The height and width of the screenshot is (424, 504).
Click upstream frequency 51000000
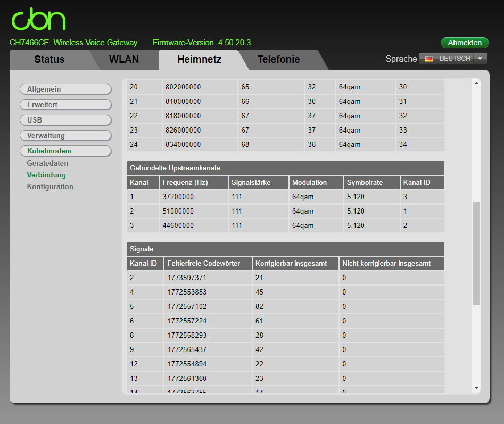178,211
